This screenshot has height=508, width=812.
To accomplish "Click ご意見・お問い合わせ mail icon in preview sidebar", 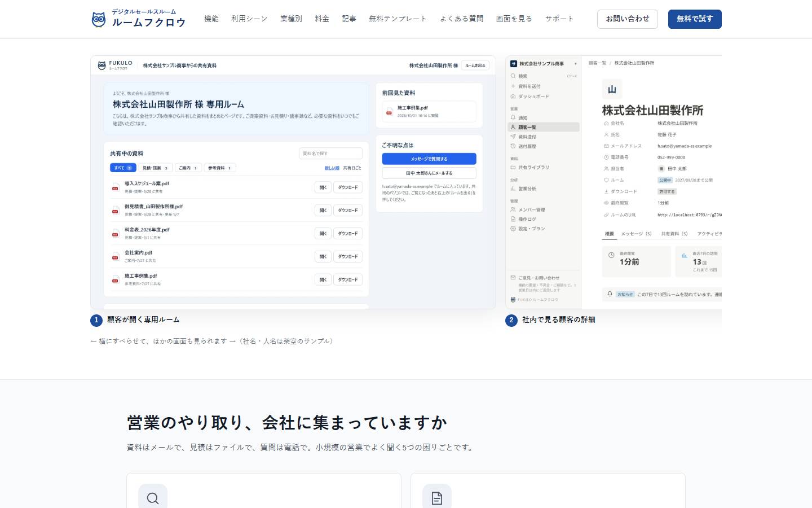I will tap(513, 278).
